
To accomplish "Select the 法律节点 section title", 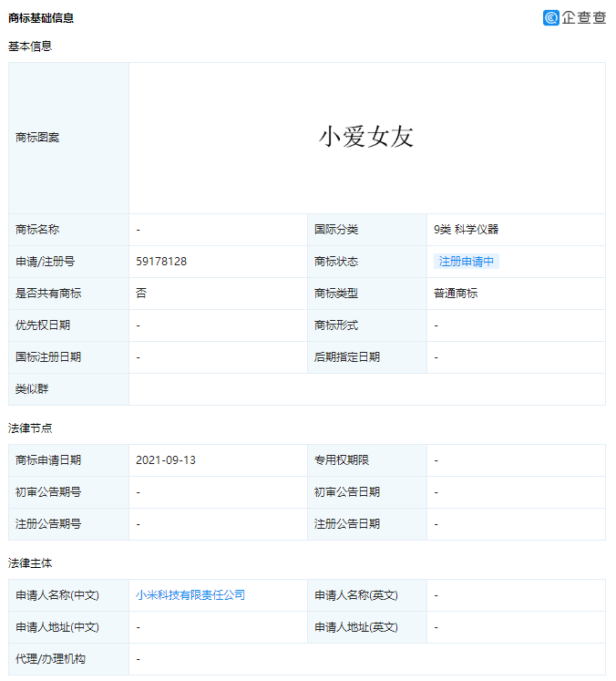I will click(30, 428).
